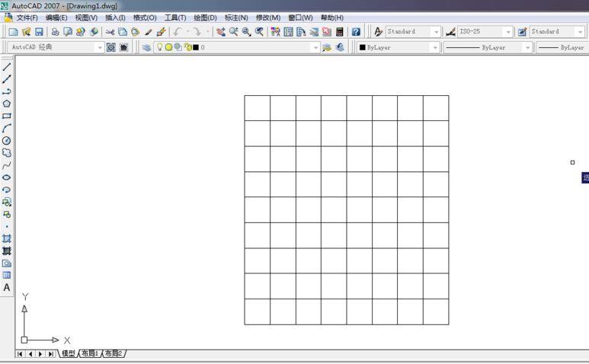
Task: Select the Circle draw tool
Action: 7,141
